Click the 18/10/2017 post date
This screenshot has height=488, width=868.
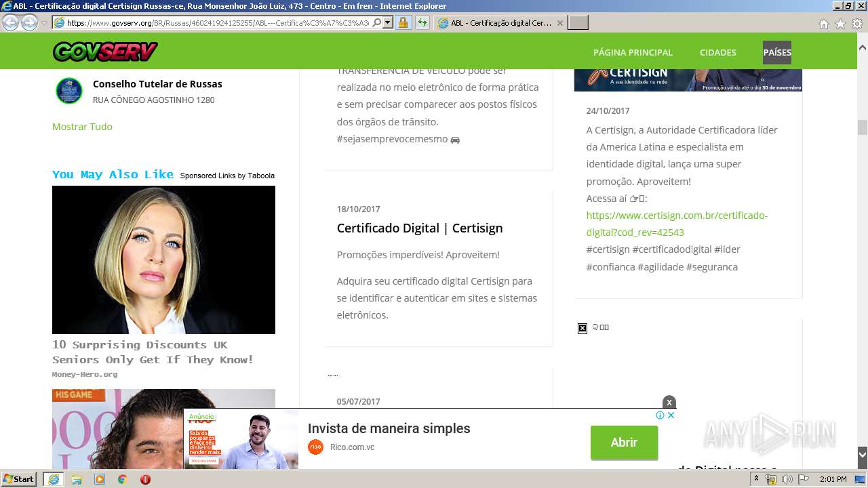(x=358, y=209)
